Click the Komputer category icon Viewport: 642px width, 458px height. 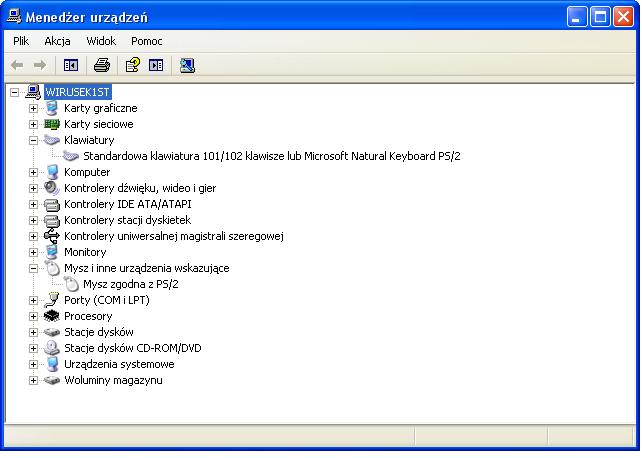(52, 172)
